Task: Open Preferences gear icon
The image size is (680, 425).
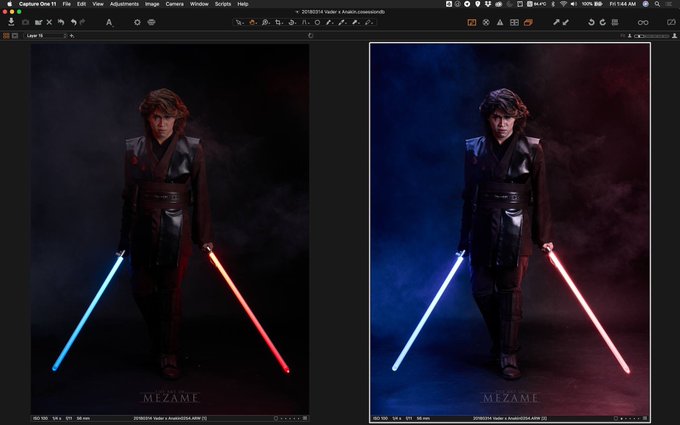Action: click(x=137, y=22)
